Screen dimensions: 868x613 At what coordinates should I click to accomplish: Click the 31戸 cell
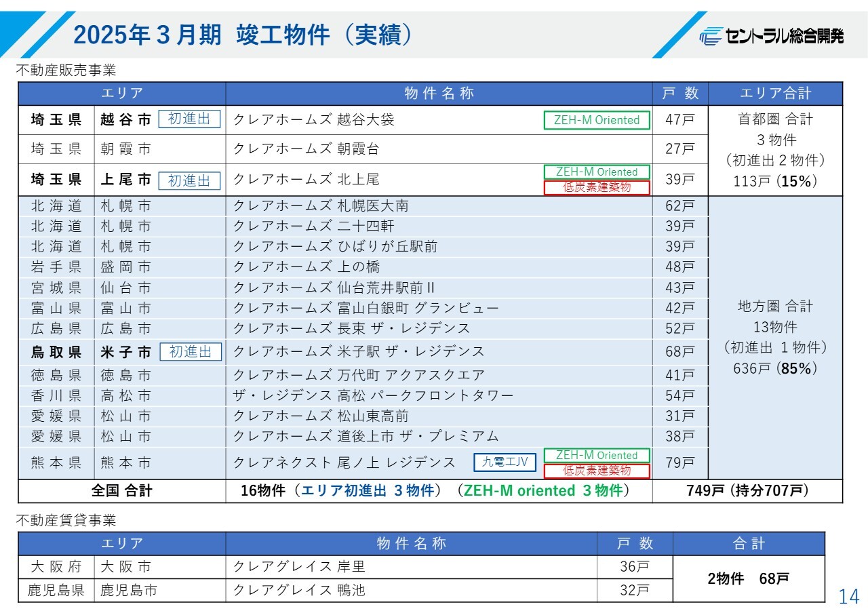pyautogui.click(x=680, y=416)
